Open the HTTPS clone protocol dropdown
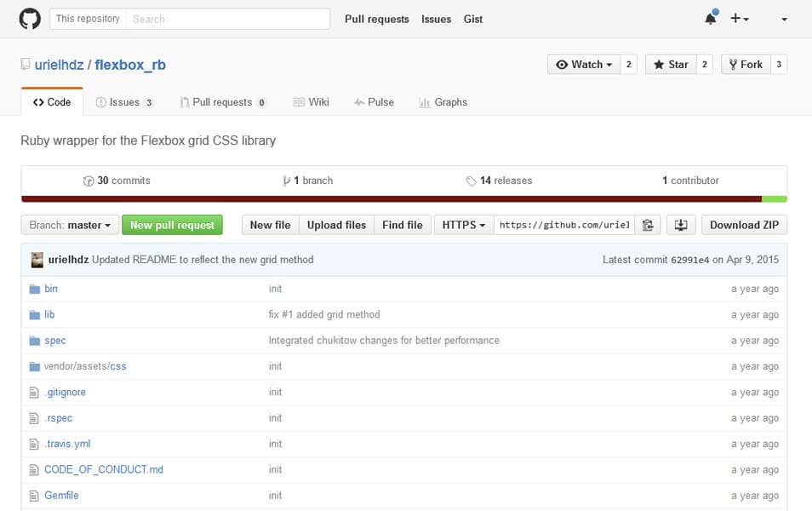The image size is (812, 511). pyautogui.click(x=464, y=225)
